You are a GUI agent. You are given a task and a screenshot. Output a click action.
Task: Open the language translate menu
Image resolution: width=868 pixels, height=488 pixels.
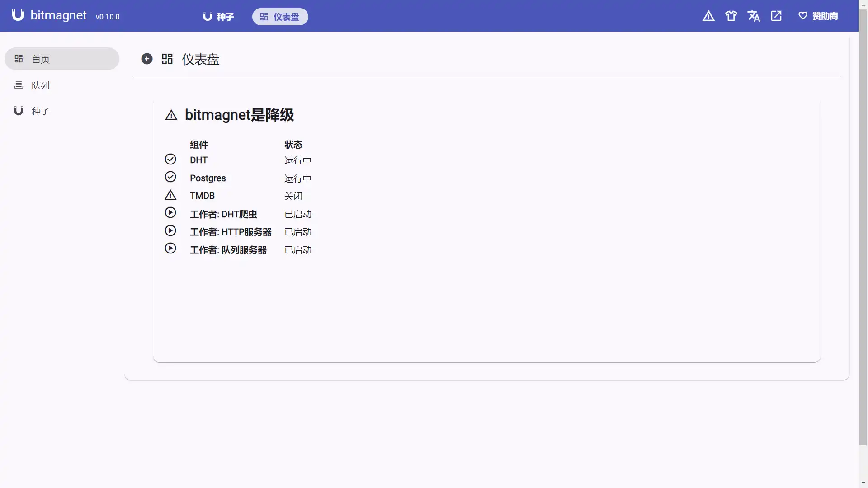click(754, 16)
